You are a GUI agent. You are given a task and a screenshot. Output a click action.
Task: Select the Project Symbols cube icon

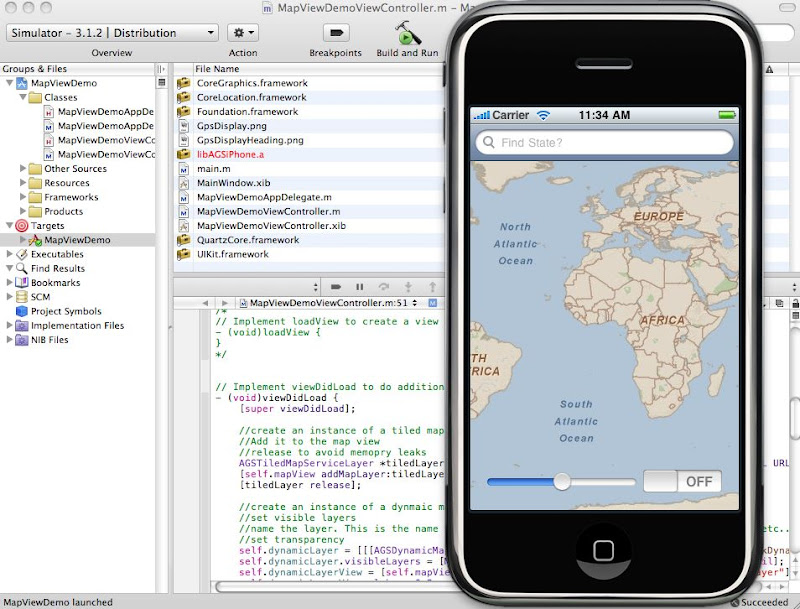point(22,311)
